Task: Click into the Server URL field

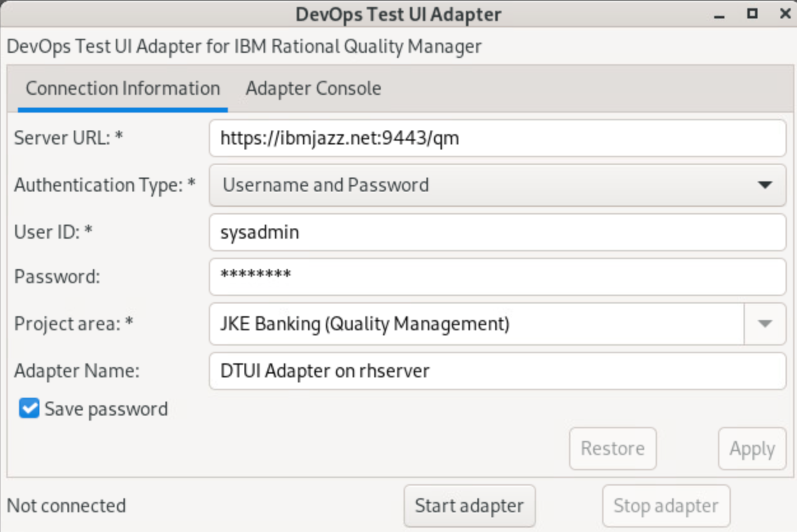Action: 497,138
